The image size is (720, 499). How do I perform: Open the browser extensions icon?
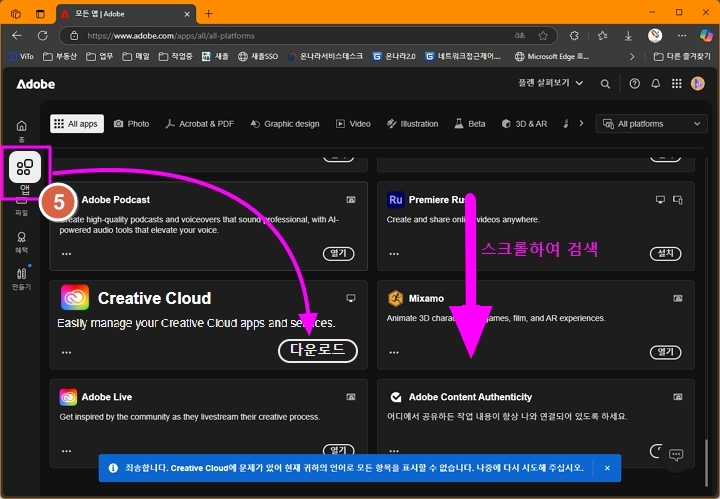pos(574,36)
